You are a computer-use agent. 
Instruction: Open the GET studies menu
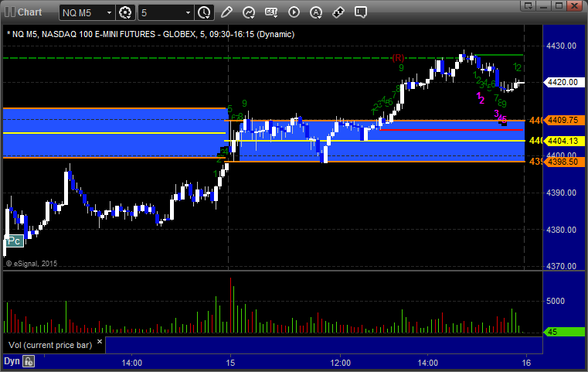click(271, 12)
